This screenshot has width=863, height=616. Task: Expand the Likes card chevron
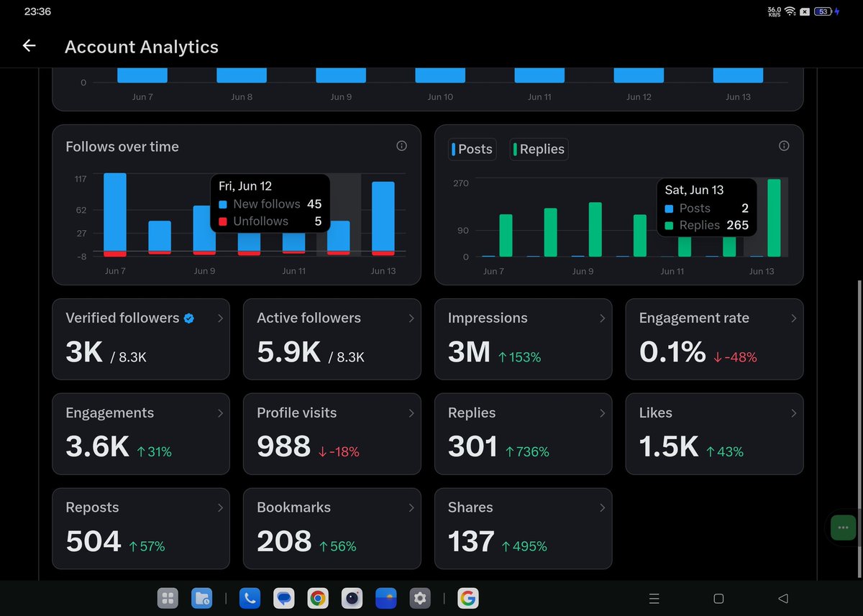(x=794, y=413)
